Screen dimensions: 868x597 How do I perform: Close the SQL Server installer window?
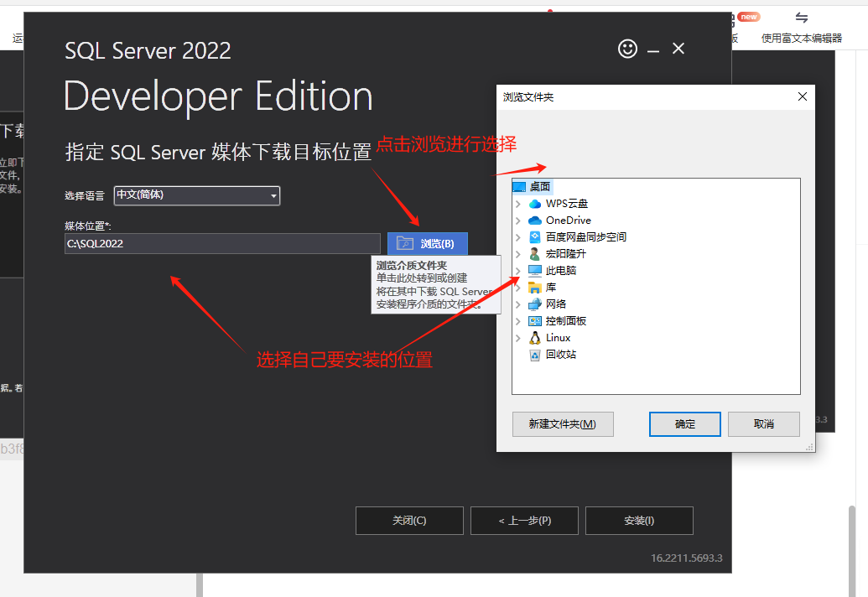pos(678,49)
